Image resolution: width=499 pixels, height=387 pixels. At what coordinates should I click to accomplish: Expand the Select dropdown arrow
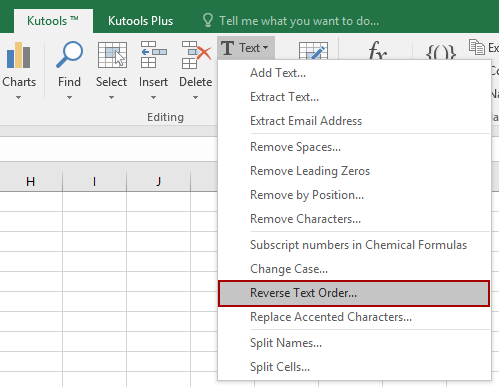pos(111,97)
